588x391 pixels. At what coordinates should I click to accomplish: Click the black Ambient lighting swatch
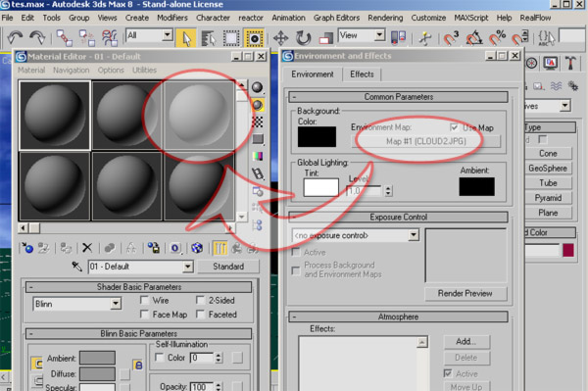476,186
